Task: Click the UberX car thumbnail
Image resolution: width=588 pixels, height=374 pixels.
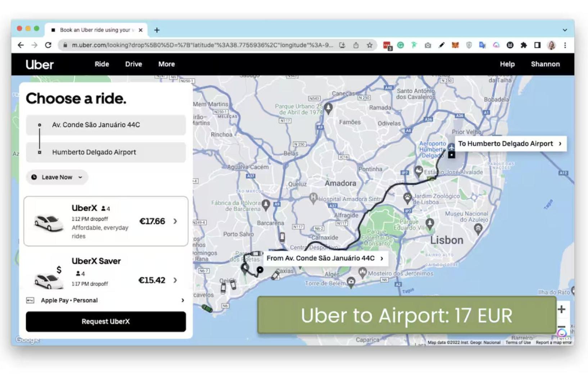Action: click(x=48, y=223)
